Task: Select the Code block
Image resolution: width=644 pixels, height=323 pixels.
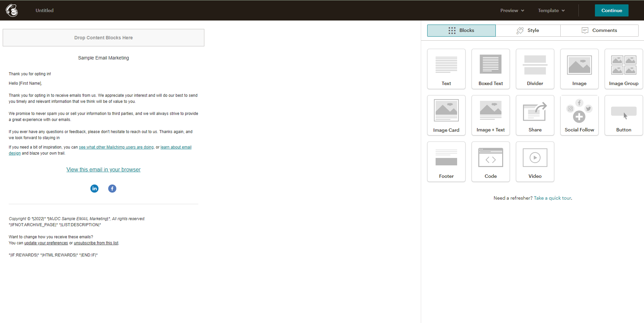Action: [x=490, y=161]
